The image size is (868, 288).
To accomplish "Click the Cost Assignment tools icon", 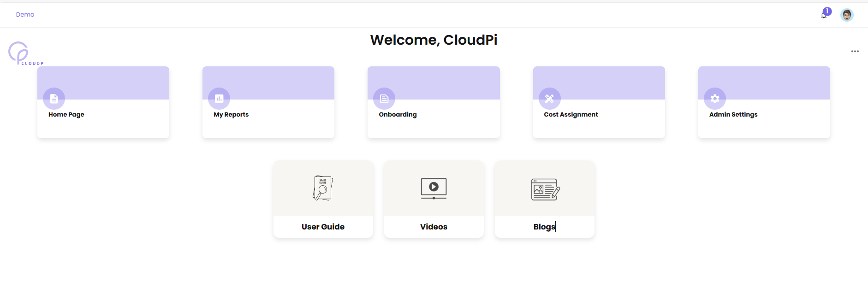I will tap(549, 99).
